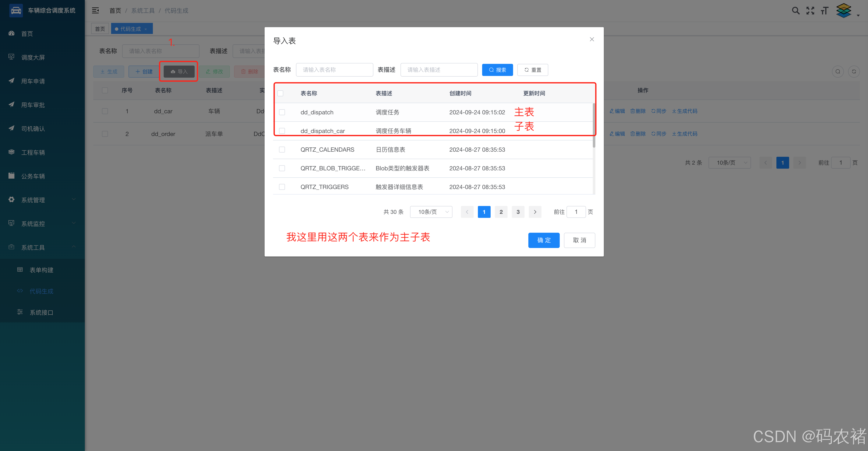Click the 搜索 button in dialog
This screenshot has width=868, height=451.
click(497, 70)
